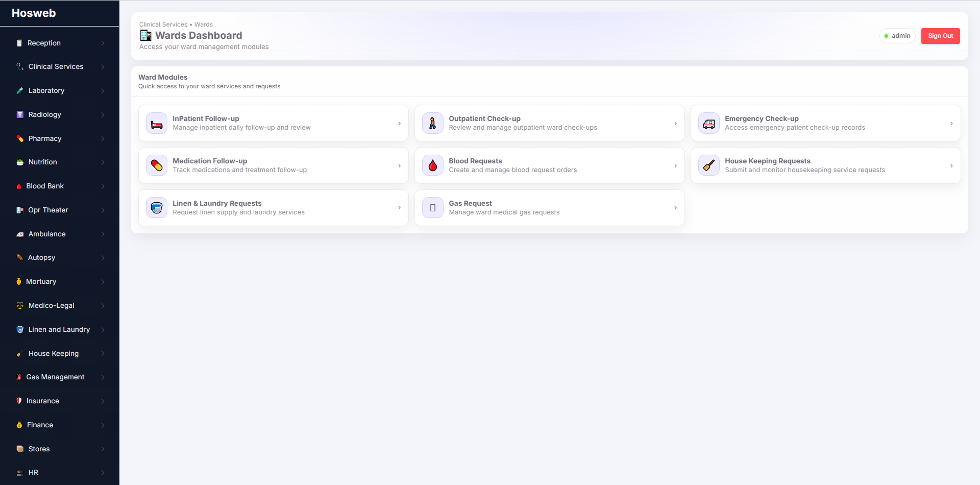
Task: Click the admin user badge
Action: tap(897, 36)
